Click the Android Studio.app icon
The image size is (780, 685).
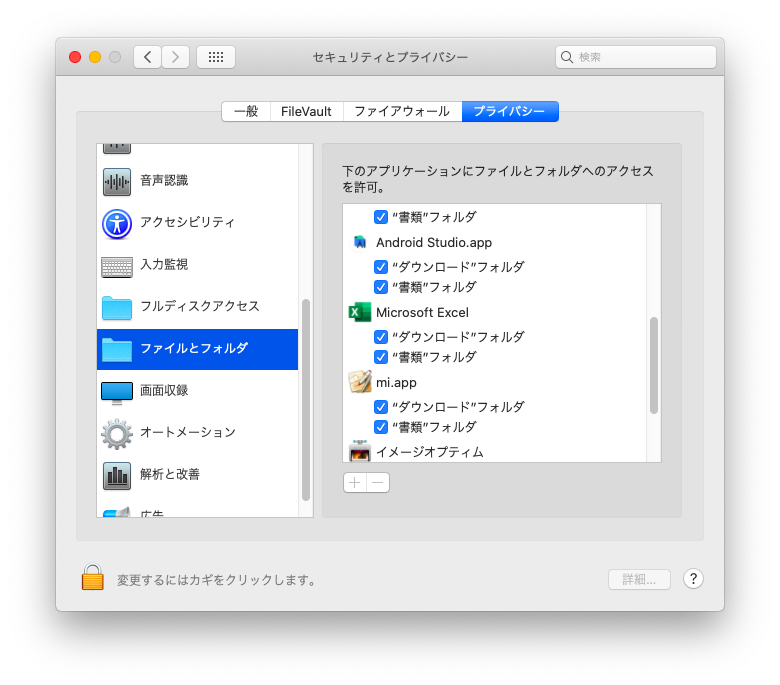tap(360, 242)
